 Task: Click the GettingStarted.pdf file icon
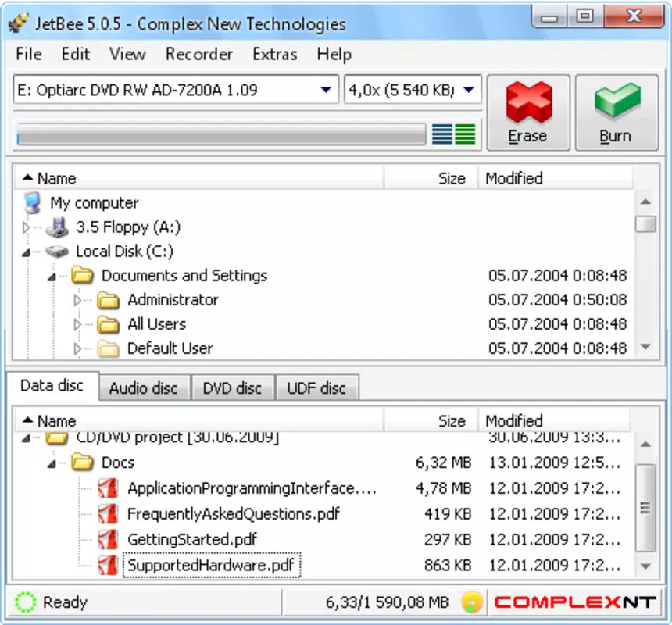(x=108, y=539)
